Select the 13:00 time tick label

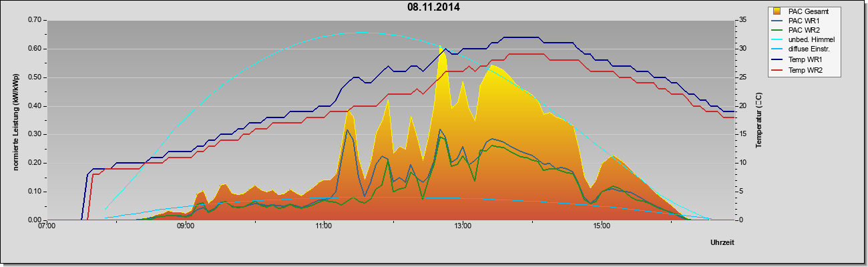tap(463, 227)
